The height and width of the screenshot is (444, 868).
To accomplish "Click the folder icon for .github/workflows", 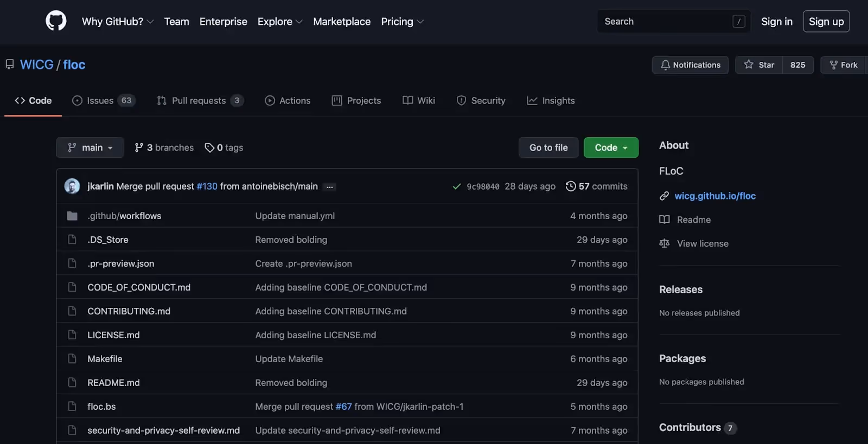I will tap(72, 216).
